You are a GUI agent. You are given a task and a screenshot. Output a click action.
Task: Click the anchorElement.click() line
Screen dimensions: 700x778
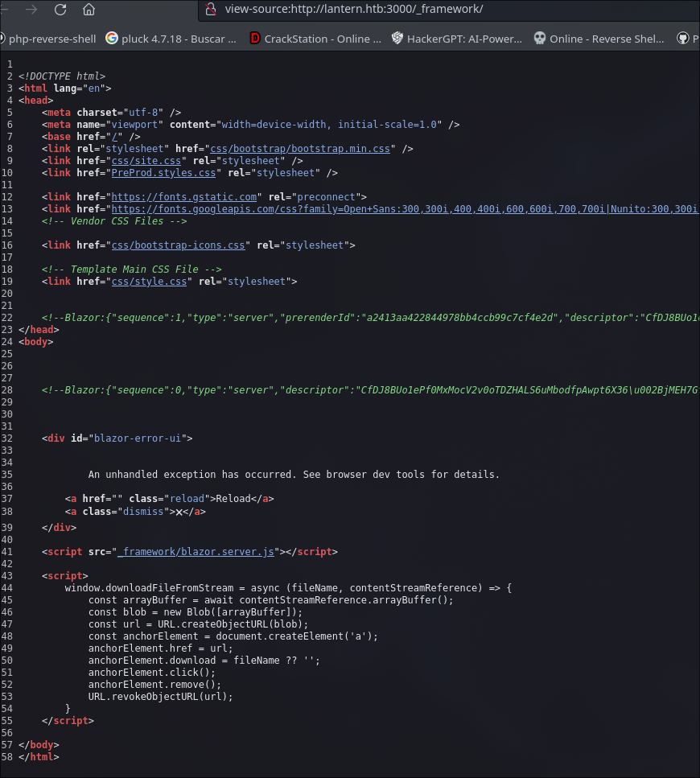tap(152, 673)
